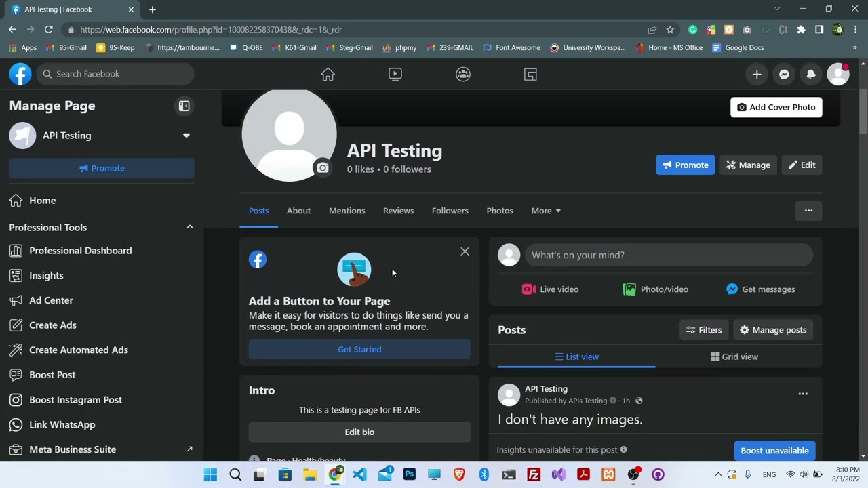This screenshot has height=488, width=868.
Task: Click the Edit button on page header
Action: click(802, 165)
